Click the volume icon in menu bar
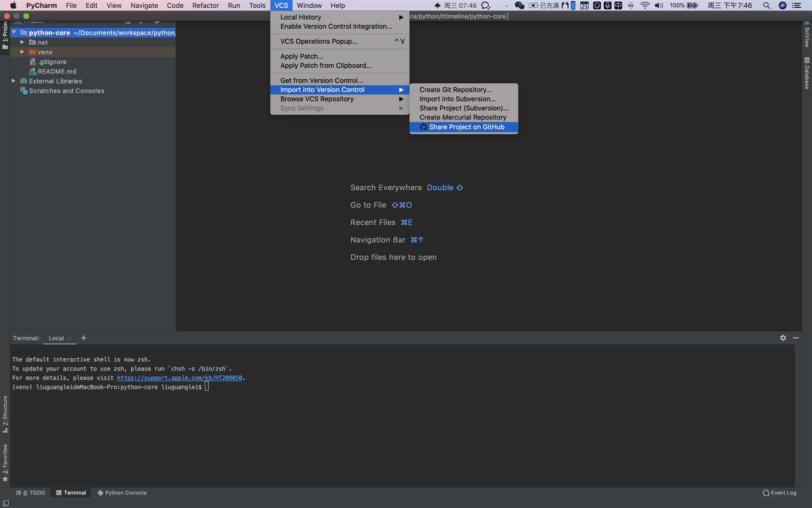 (659, 5)
